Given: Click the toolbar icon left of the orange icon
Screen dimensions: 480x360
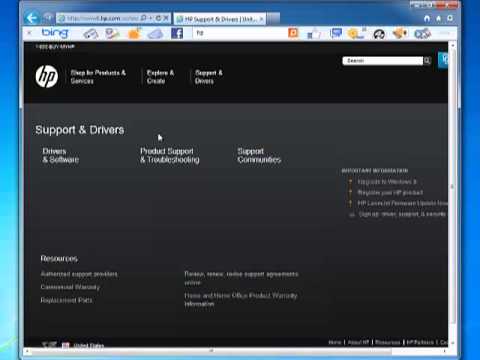Looking at the screenshot, I should [112, 33].
